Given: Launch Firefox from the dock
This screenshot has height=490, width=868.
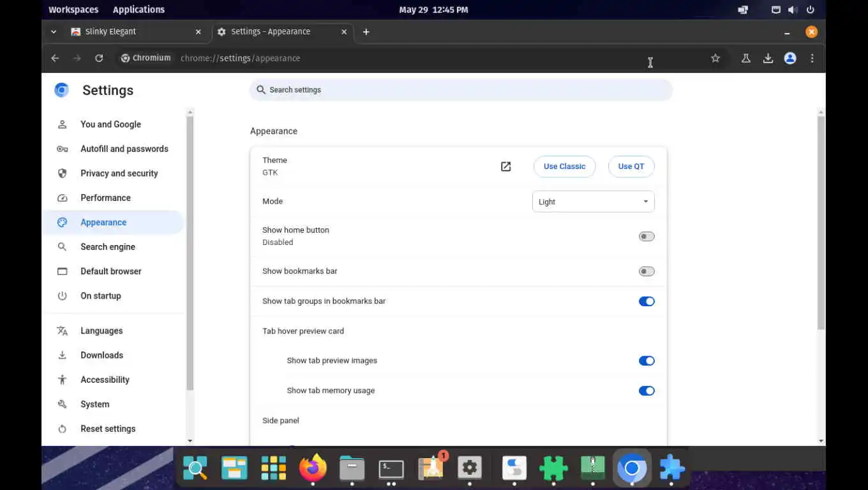Looking at the screenshot, I should click(313, 468).
